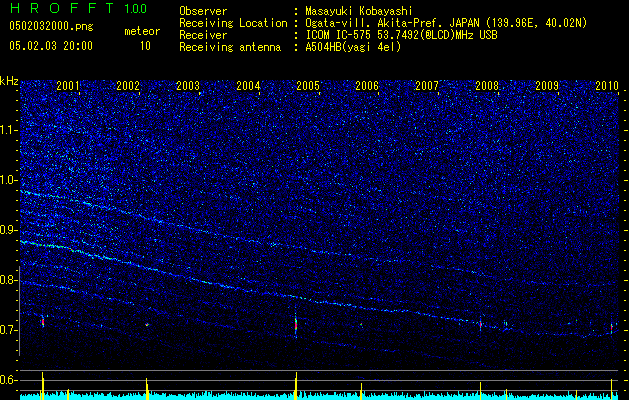Click the 'Receiving antenna' label
Viewport: 629px width, 400px height.
coord(230,47)
